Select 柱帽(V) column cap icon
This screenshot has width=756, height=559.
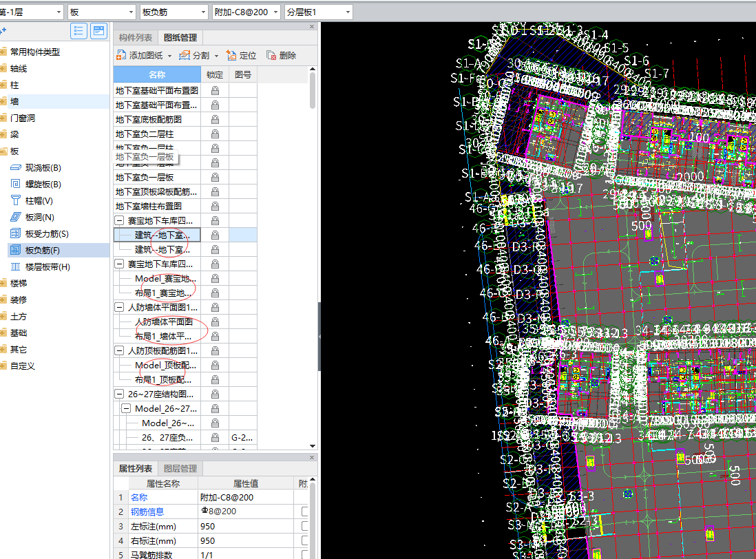[15, 200]
